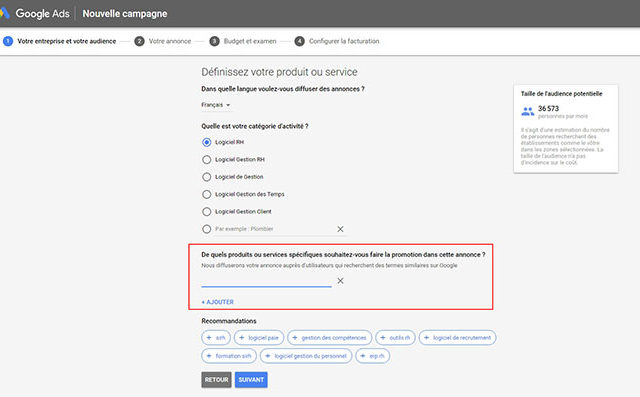Go to step 3 Budget et examen

click(x=243, y=41)
